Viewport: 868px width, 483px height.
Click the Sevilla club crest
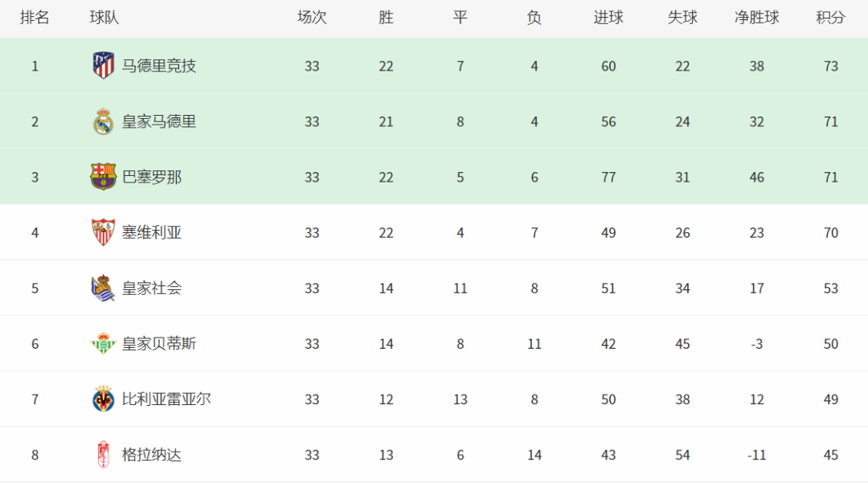tap(104, 231)
